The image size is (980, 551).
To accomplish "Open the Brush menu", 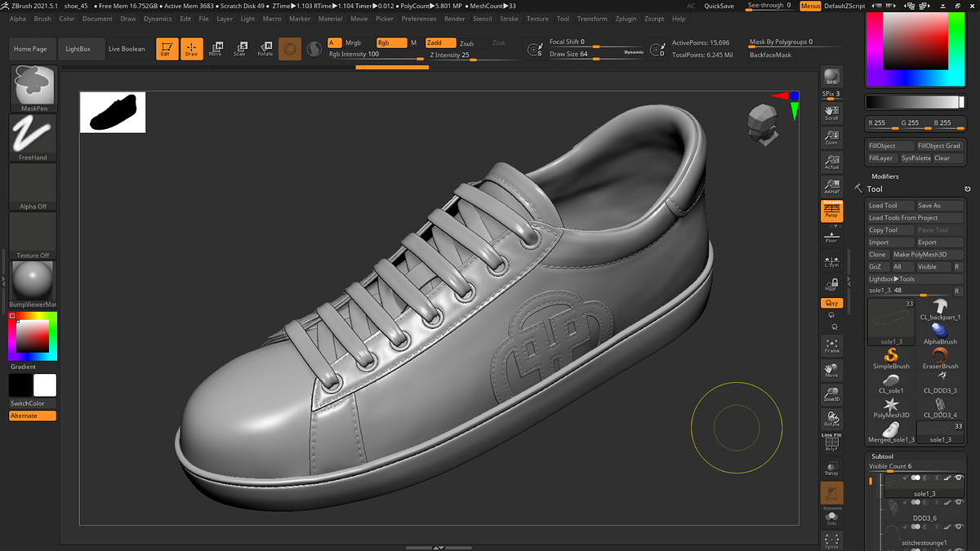I will 42,19.
